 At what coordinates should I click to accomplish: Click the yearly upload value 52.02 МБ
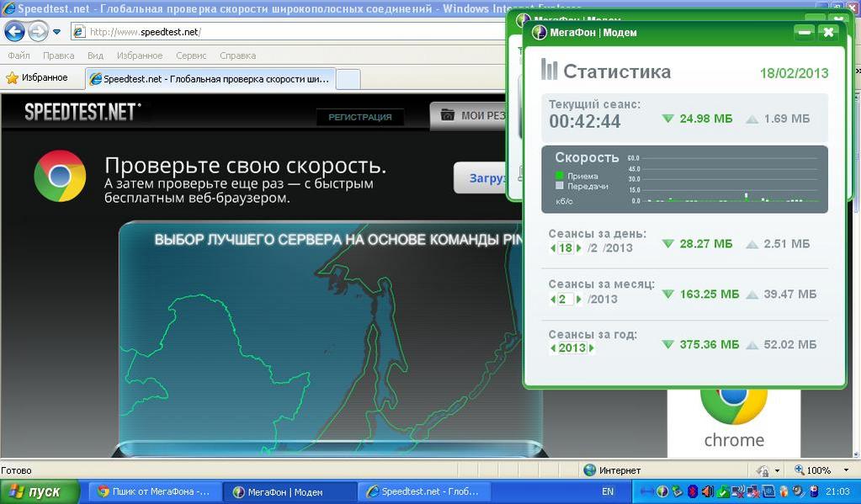pyautogui.click(x=789, y=345)
